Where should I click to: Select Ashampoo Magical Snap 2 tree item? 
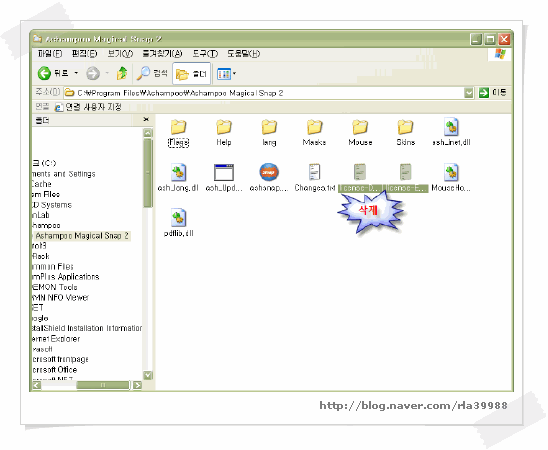tap(82, 236)
